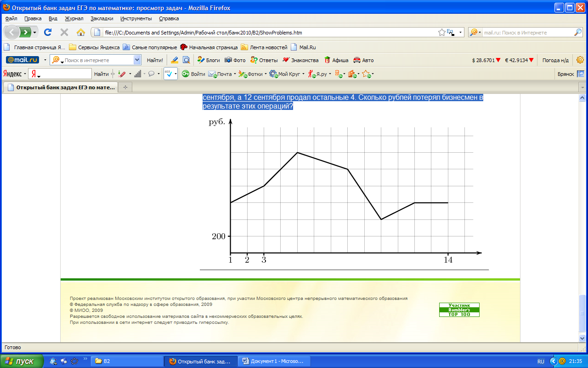Expand the Почта dropdown arrow

[x=235, y=74]
